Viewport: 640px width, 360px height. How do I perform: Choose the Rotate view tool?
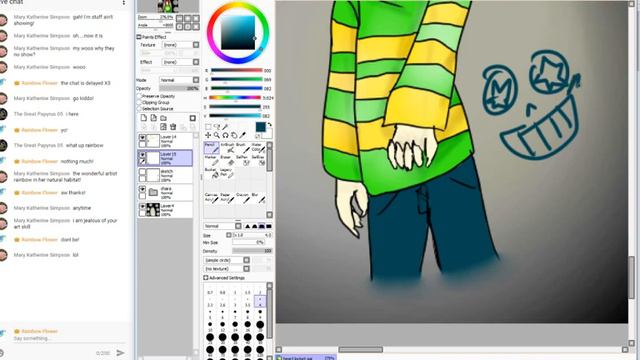[225, 135]
